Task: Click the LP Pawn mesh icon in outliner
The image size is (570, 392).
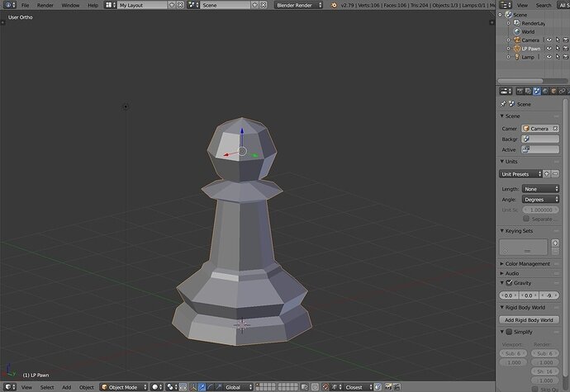Action: [x=517, y=49]
